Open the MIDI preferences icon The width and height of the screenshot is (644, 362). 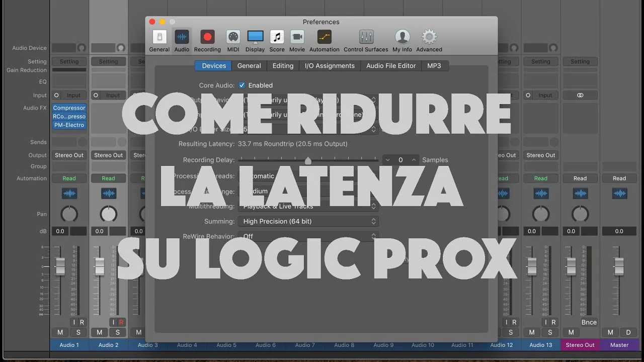[x=233, y=37]
